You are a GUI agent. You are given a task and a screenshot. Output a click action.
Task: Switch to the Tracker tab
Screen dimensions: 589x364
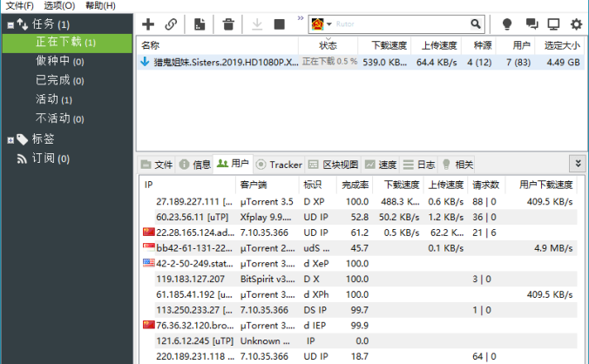pos(279,165)
